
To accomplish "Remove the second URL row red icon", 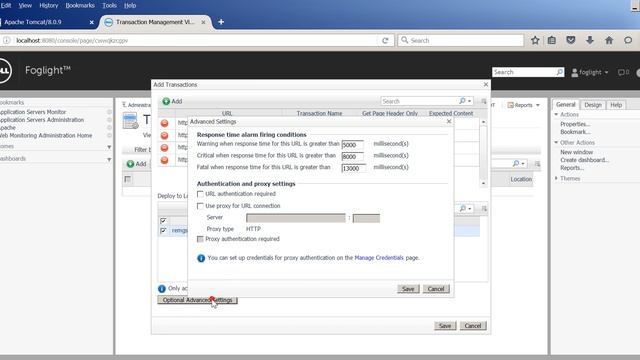I will click(164, 135).
